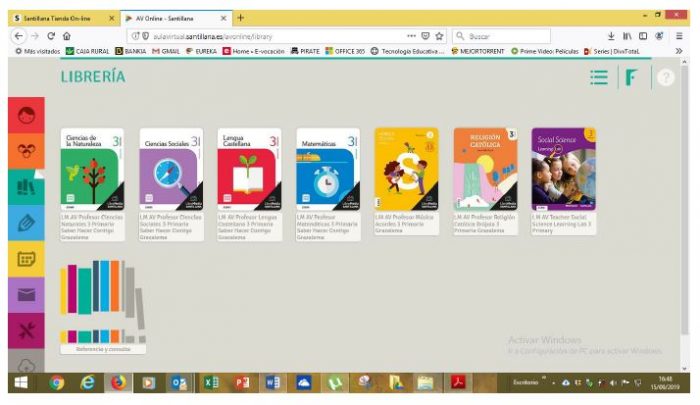Viewport: 700px width, 405px height.
Task: Open the Ciencias de la Naturaleza 3 book
Action: 92,169
